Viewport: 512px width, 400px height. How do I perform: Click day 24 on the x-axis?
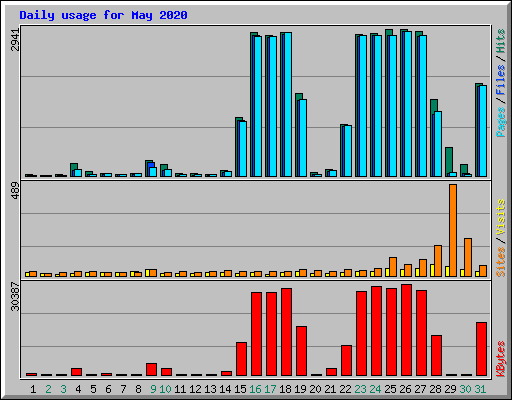point(375,389)
